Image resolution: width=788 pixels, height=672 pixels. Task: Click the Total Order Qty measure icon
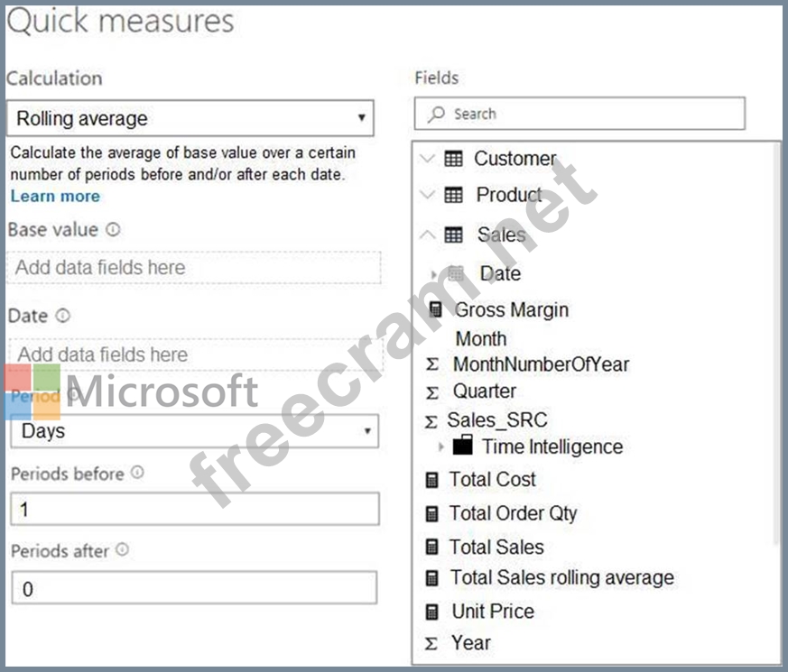click(432, 513)
